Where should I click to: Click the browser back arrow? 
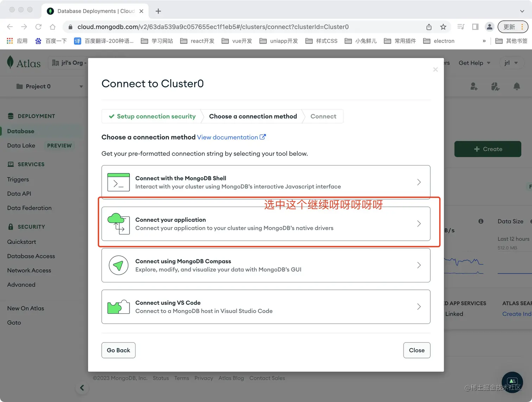point(10,27)
